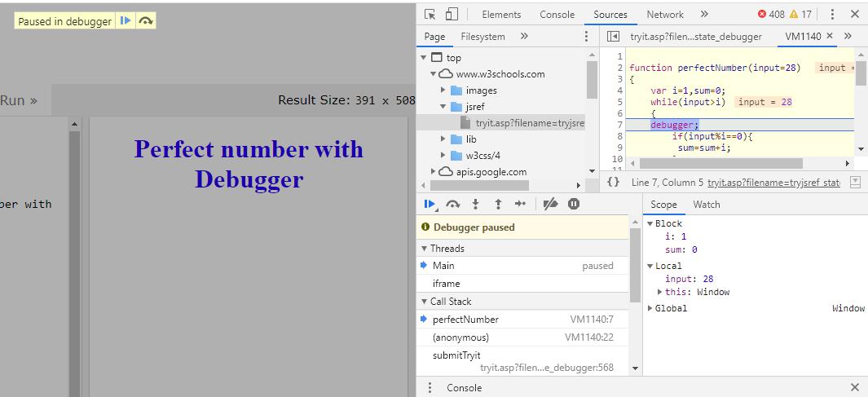Select the (anonymous) call stack frame
868x397 pixels.
pyautogui.click(x=522, y=337)
